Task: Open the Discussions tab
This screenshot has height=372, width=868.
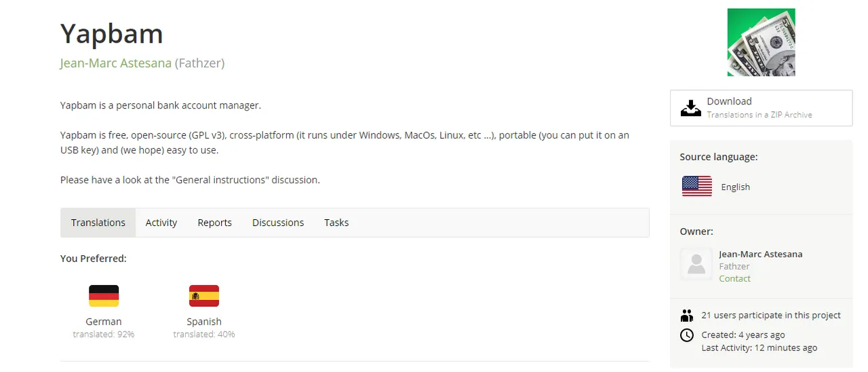Action: [278, 223]
